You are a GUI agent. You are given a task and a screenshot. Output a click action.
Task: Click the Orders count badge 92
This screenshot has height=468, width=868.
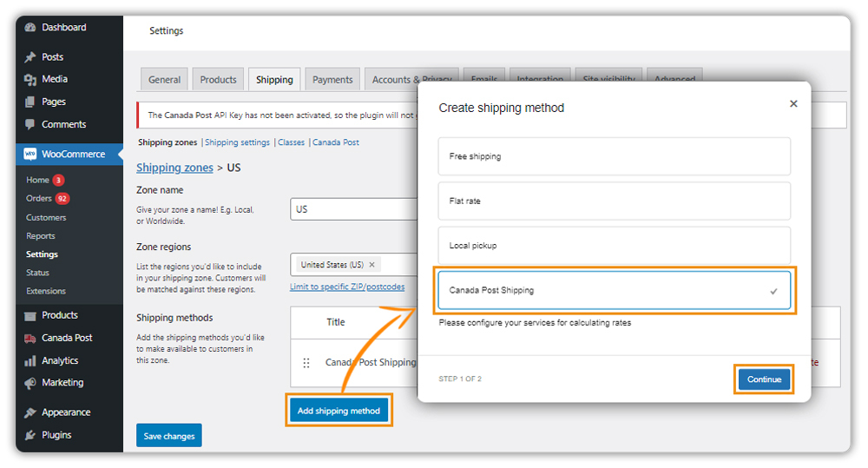pos(62,198)
